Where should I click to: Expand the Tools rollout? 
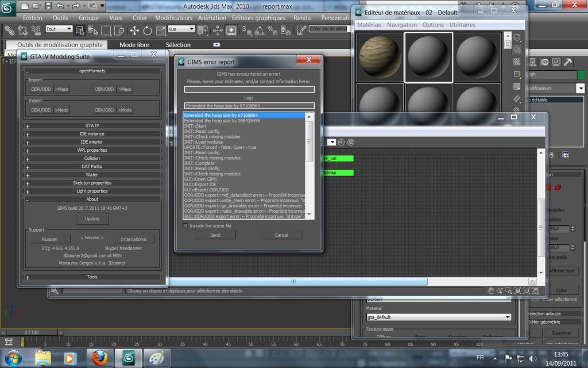click(92, 277)
